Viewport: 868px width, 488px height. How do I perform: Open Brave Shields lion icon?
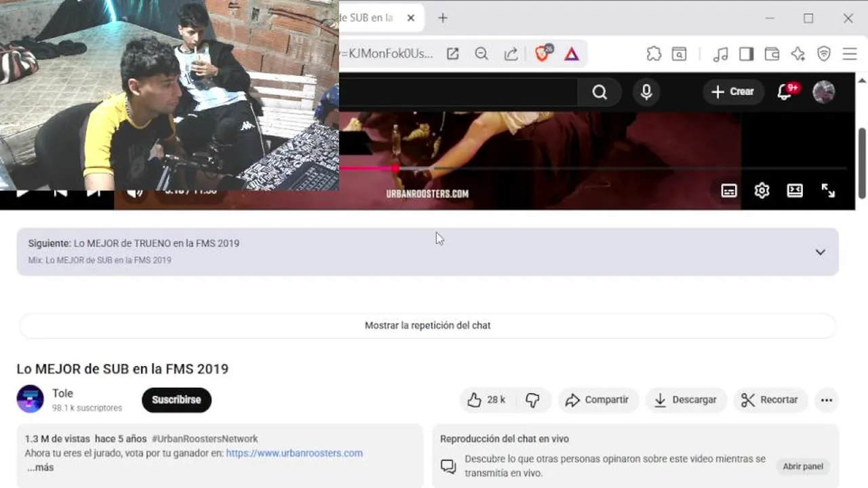(x=542, y=54)
